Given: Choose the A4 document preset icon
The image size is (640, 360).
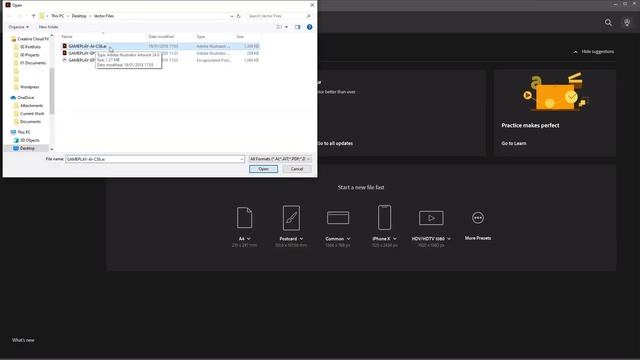Looking at the screenshot, I should [x=244, y=218].
